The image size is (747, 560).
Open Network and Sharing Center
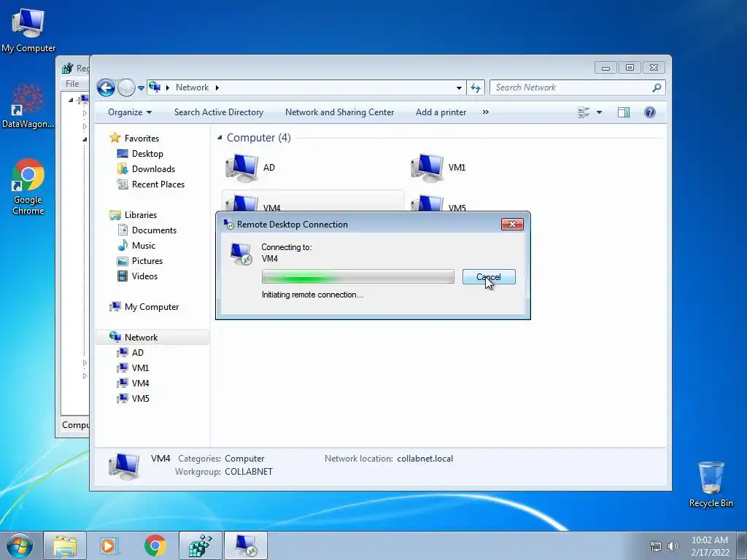coord(339,112)
